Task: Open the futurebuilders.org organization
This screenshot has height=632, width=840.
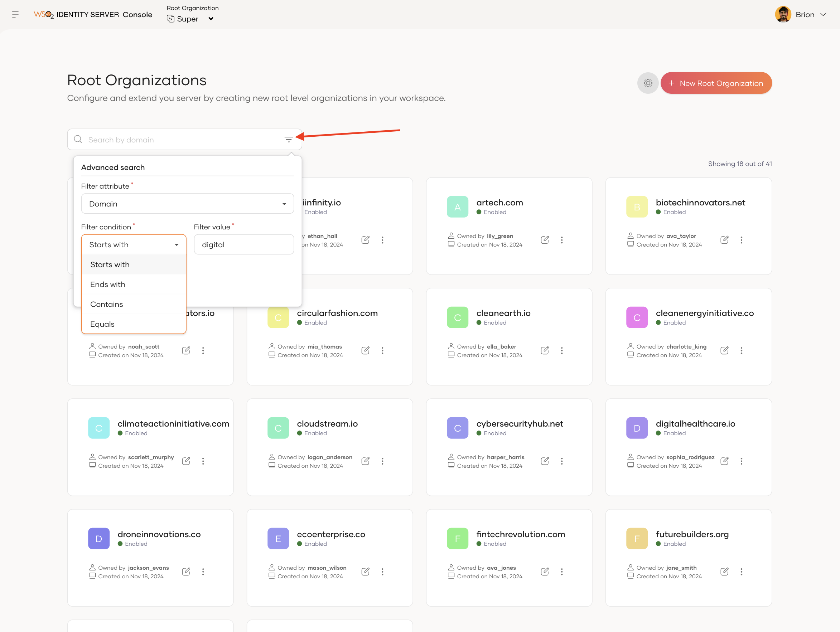Action: point(692,534)
